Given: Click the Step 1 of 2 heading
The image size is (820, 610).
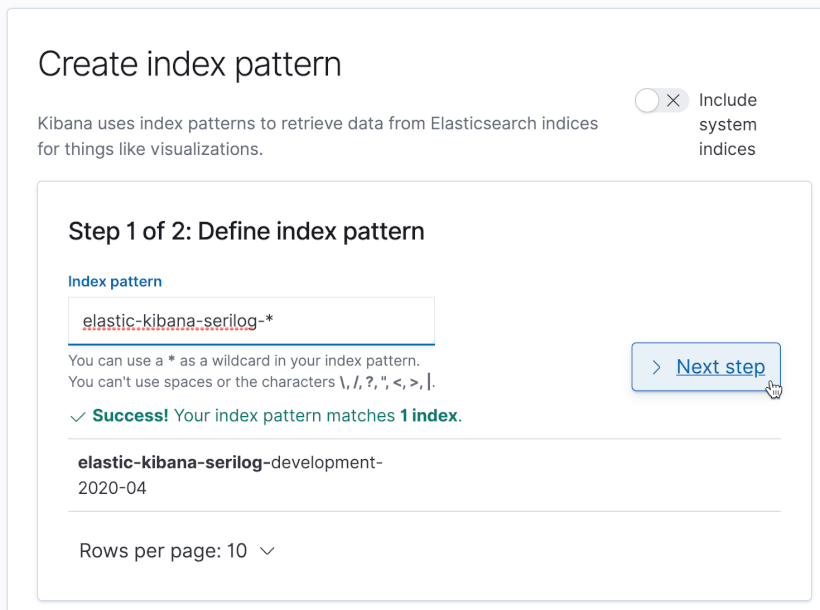Looking at the screenshot, I should coord(246,231).
